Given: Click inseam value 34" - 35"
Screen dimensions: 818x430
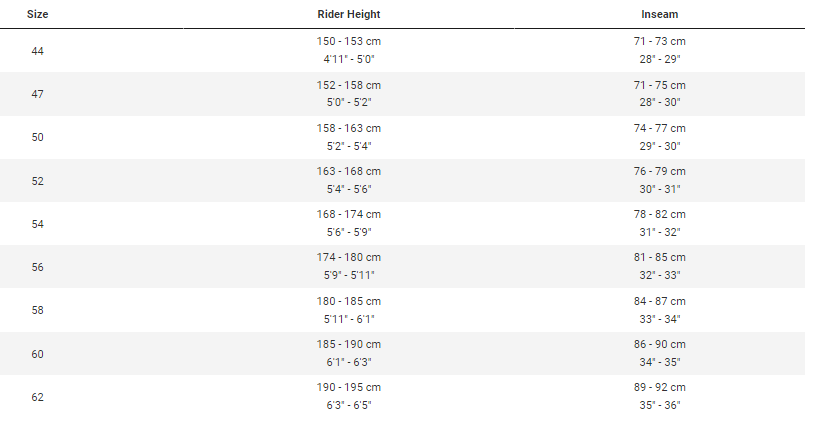Looking at the screenshot, I should coord(659,362).
